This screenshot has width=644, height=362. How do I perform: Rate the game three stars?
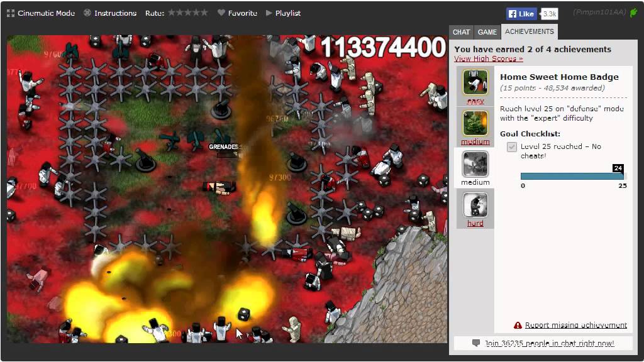pos(188,13)
